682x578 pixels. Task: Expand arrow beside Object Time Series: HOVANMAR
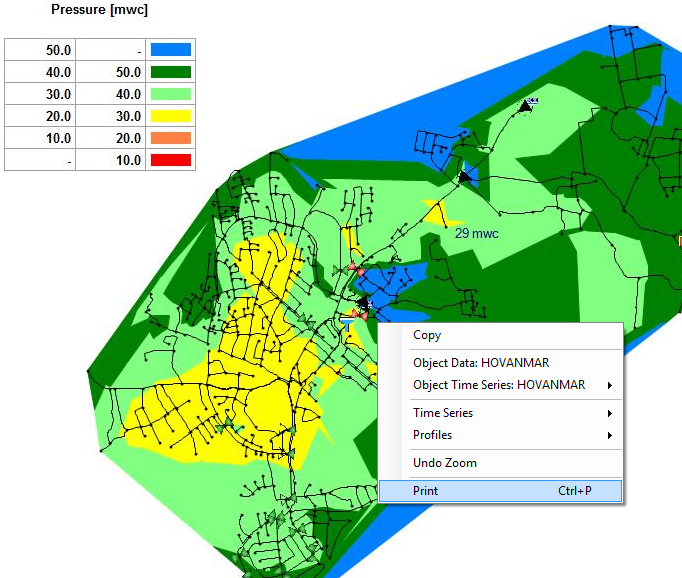coord(610,385)
